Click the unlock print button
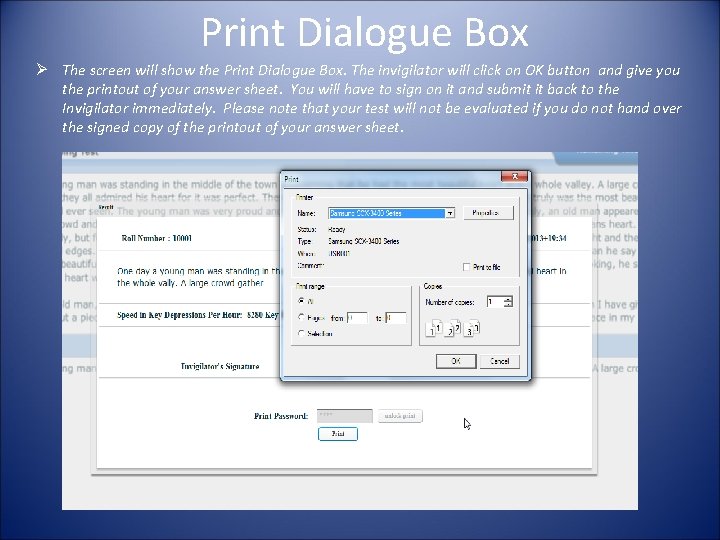 (x=400, y=416)
